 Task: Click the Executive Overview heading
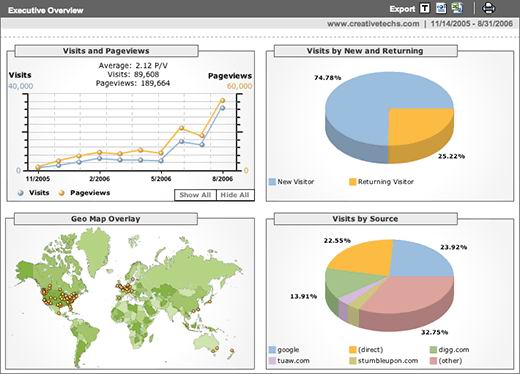tap(46, 10)
